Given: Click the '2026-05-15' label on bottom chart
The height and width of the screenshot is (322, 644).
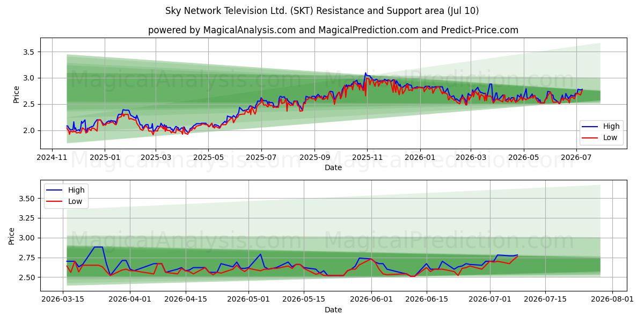Looking at the screenshot, I should 304,301.
